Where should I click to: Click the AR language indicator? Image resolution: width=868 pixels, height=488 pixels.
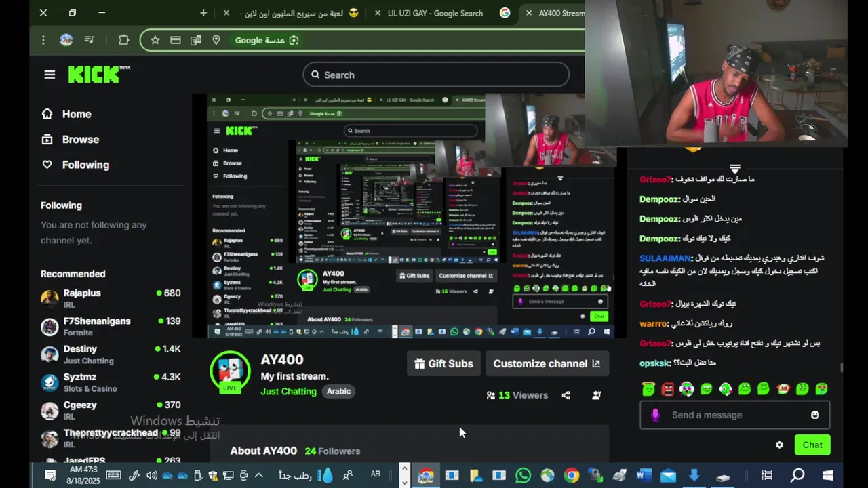(x=376, y=474)
